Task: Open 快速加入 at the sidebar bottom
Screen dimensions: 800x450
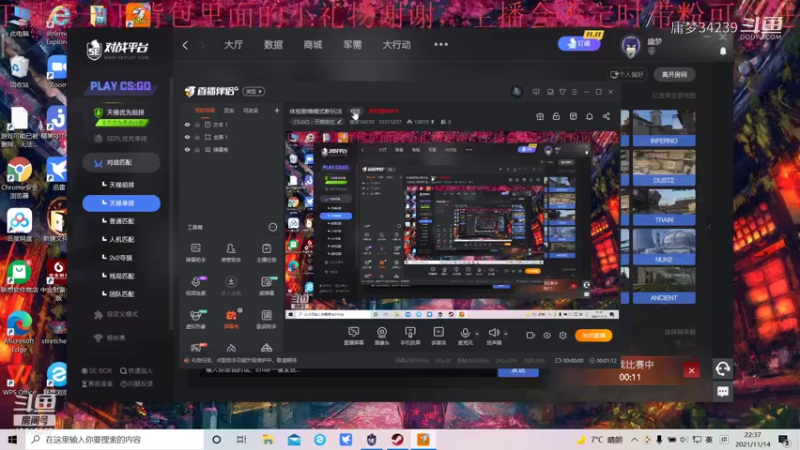Action: click(136, 371)
